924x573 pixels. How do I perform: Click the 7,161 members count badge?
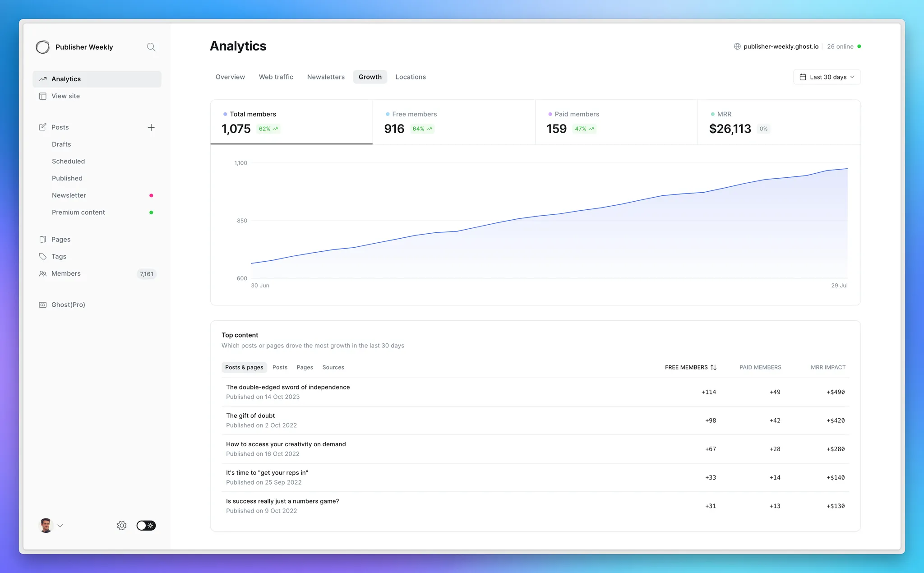point(147,274)
